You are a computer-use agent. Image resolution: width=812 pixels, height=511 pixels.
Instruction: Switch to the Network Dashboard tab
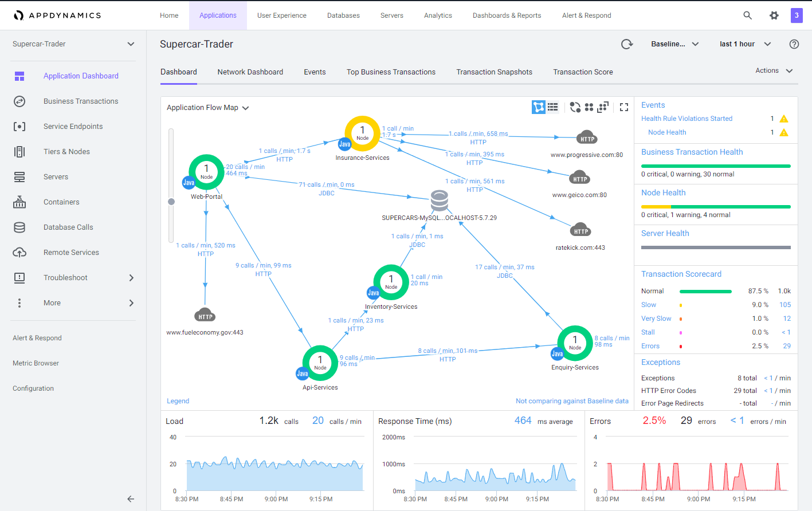(x=250, y=72)
